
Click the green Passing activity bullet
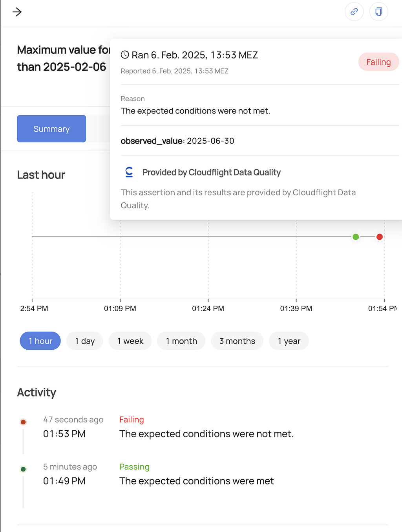[23, 469]
